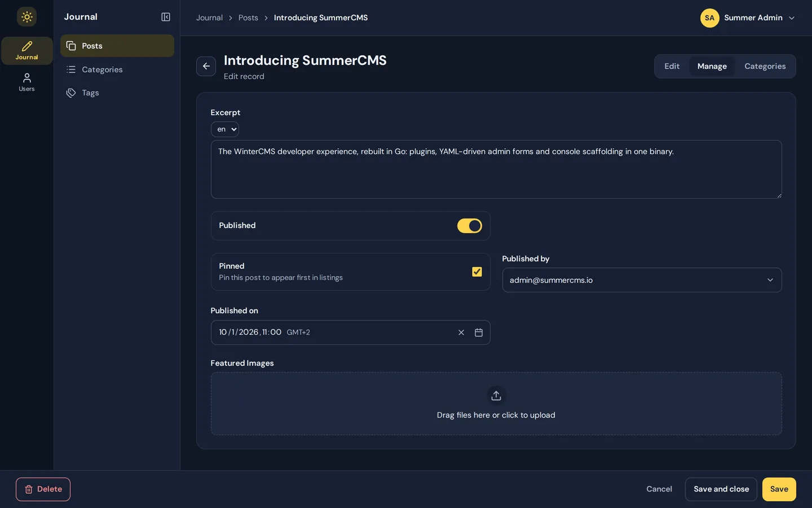The image size is (812, 508).
Task: Open the Journal module in the sidebar
Action: tap(27, 51)
